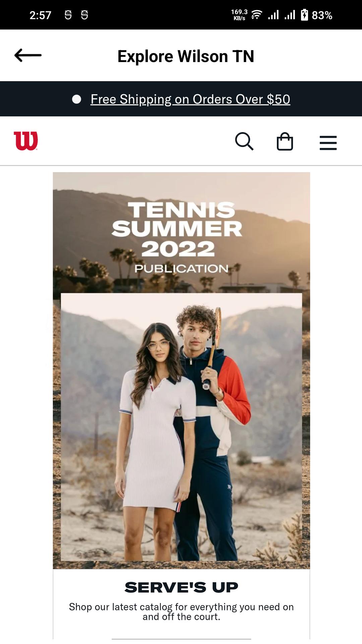
Task: Click the SERVE'S UP heading
Action: (x=181, y=587)
